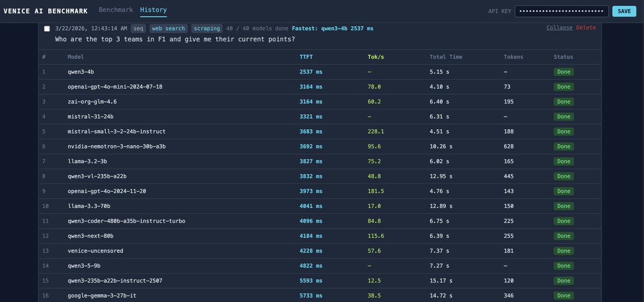The image size is (644, 302).
Task: Open the History tab
Action: [153, 10]
